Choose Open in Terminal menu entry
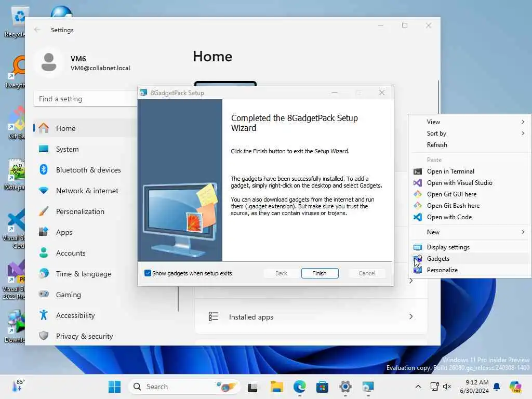This screenshot has height=399, width=532. point(470,171)
